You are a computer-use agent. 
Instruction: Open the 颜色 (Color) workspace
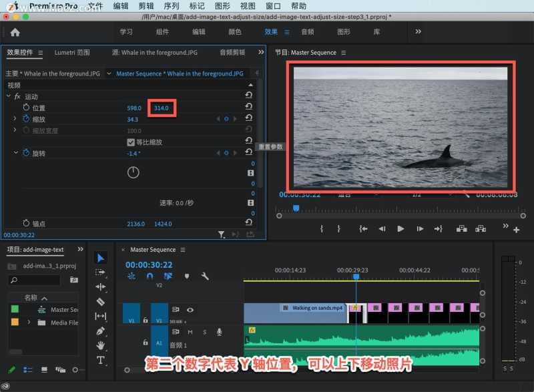[x=235, y=31]
